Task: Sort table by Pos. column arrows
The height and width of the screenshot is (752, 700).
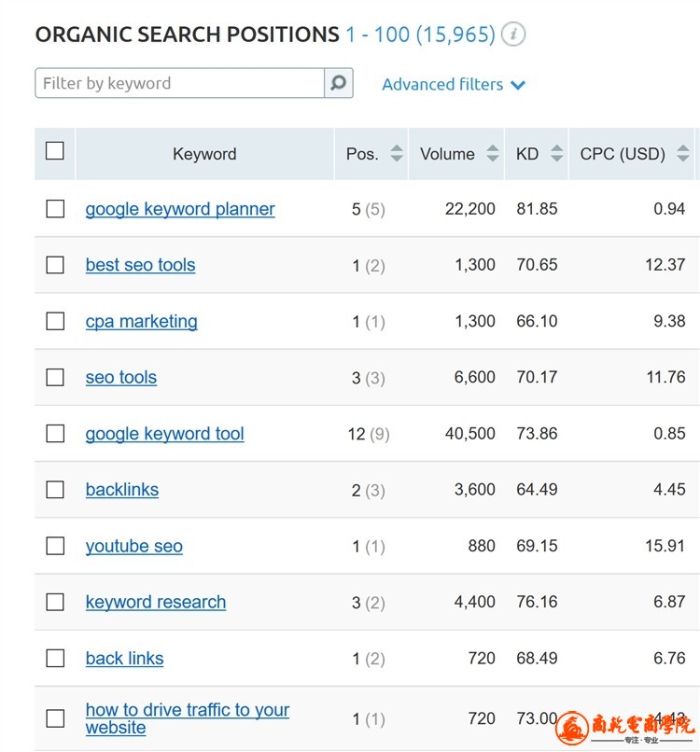Action: tap(397, 154)
